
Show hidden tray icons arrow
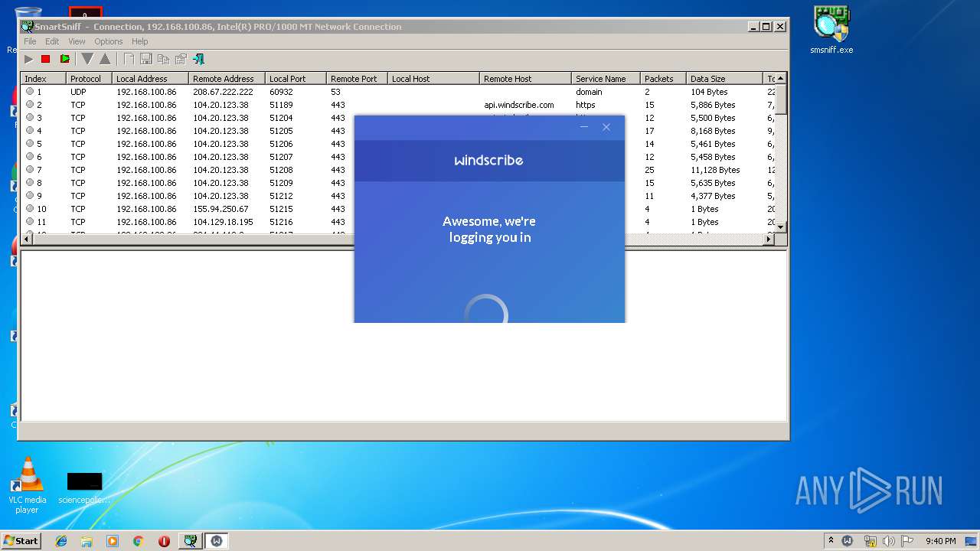[x=831, y=541]
